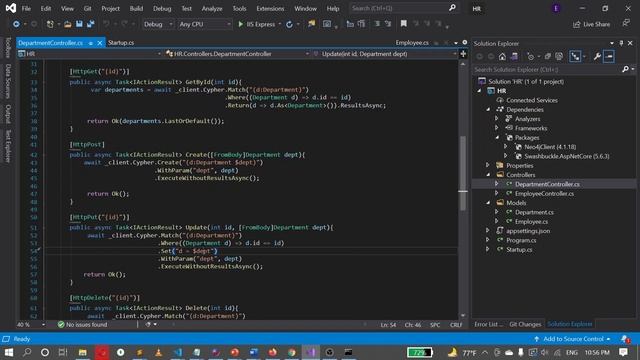The width and height of the screenshot is (640, 360).
Task: Switch to the Employee.cs preview tab
Action: click(x=412, y=42)
